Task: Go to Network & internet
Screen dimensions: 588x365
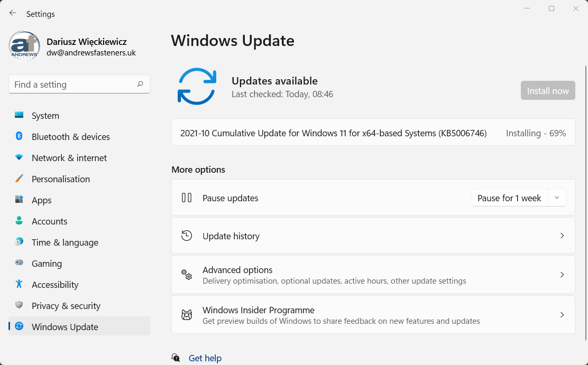Action: click(79, 158)
